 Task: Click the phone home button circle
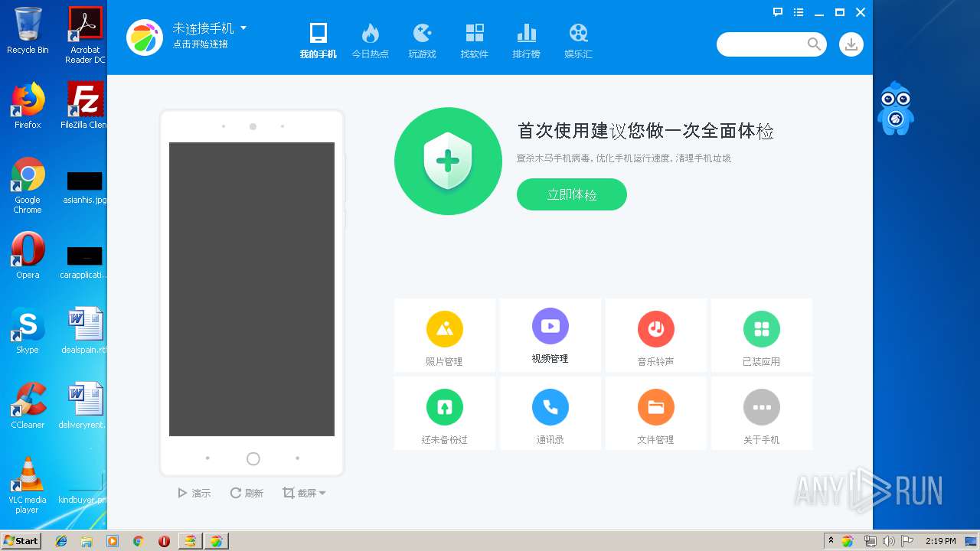253,458
